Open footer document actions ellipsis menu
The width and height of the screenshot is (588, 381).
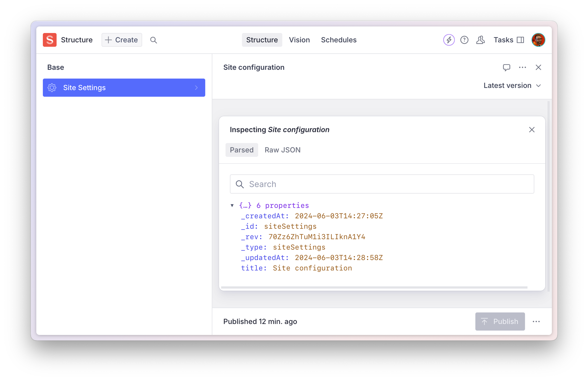pyautogui.click(x=536, y=321)
